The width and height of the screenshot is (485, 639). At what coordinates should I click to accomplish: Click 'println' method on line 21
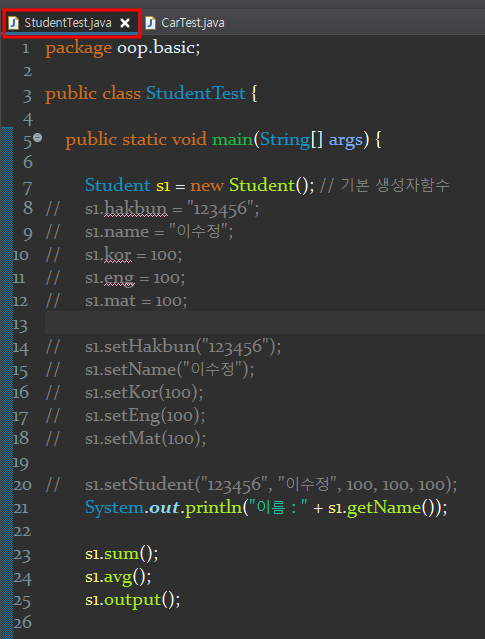point(214,508)
